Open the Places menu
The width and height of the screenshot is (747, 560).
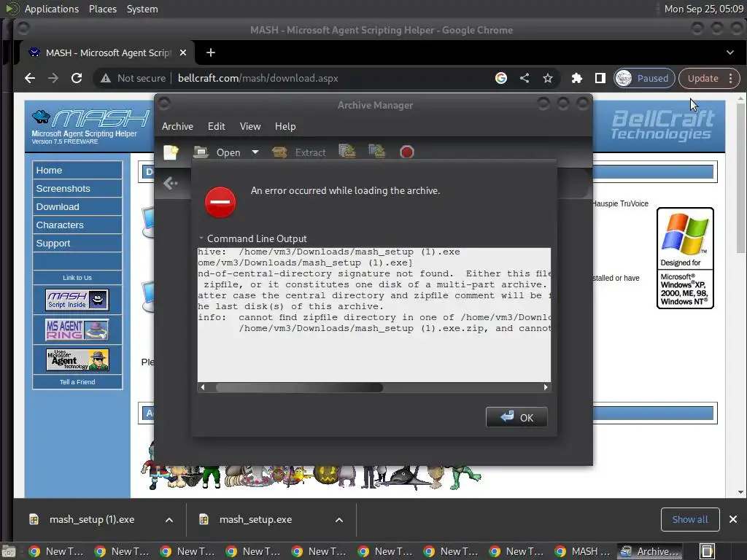102,9
